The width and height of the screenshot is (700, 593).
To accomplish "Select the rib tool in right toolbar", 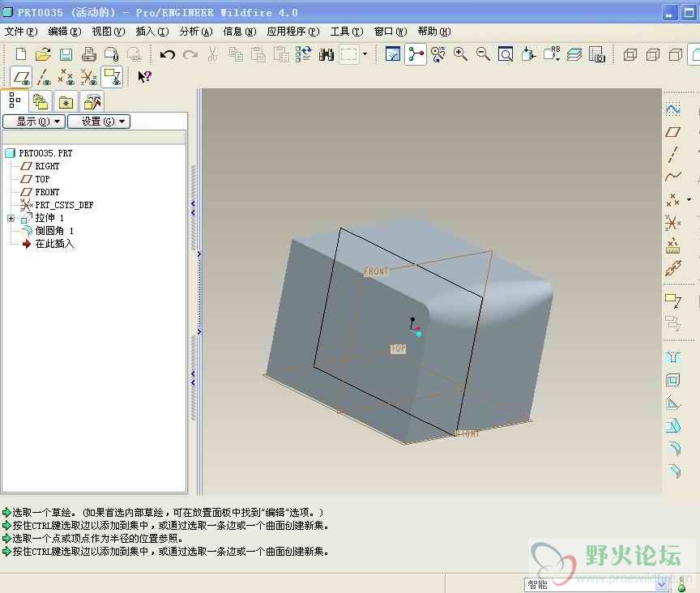I will pyautogui.click(x=672, y=403).
